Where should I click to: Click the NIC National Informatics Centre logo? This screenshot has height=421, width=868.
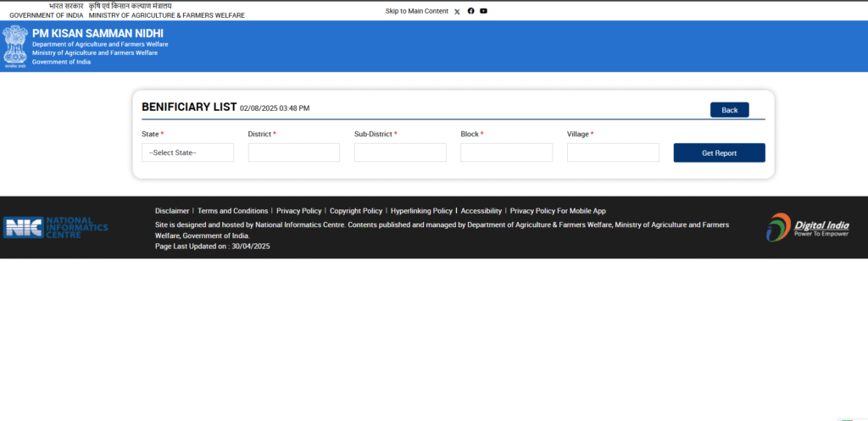pos(56,227)
